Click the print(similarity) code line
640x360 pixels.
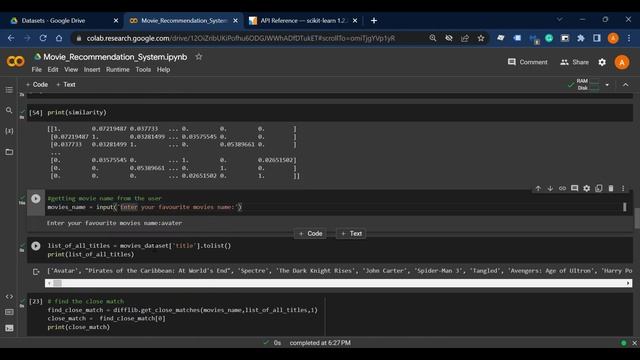click(x=77, y=112)
